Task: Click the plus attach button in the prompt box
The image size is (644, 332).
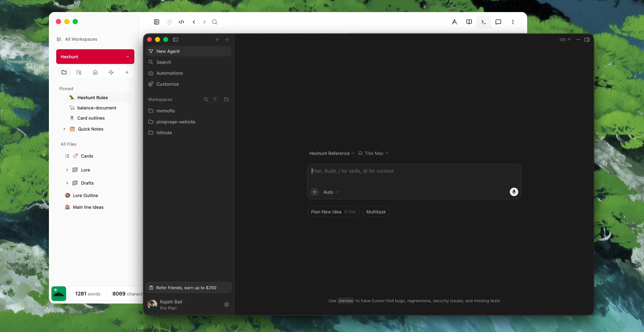Action: 315,192
